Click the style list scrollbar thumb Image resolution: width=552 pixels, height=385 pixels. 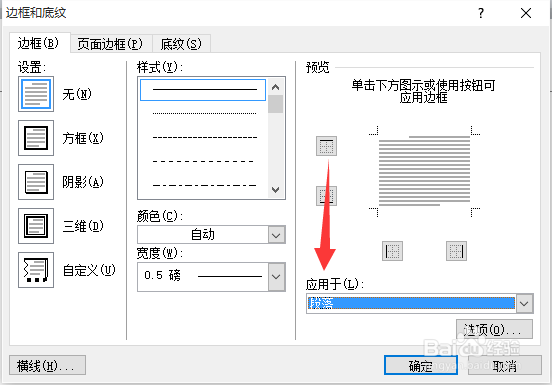pos(276,104)
